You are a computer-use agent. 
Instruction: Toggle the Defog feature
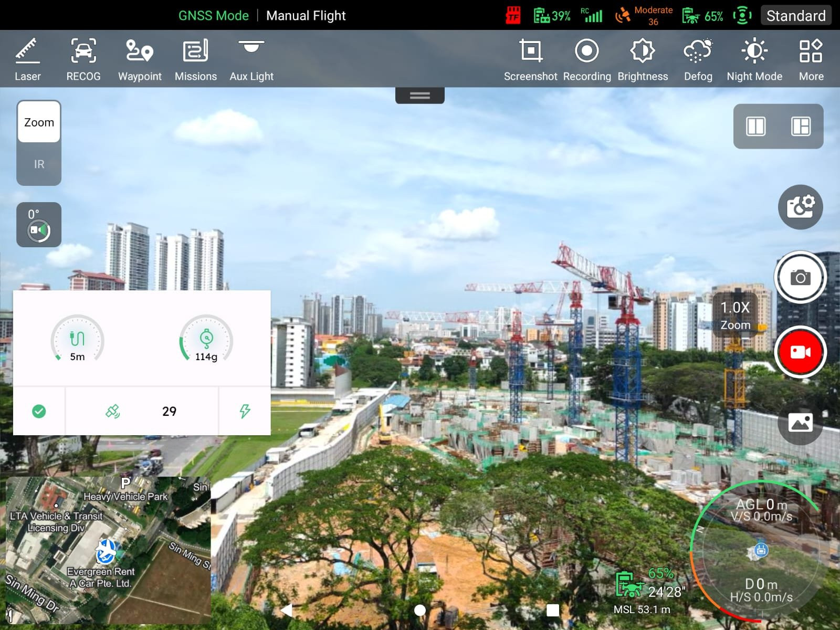click(x=698, y=59)
